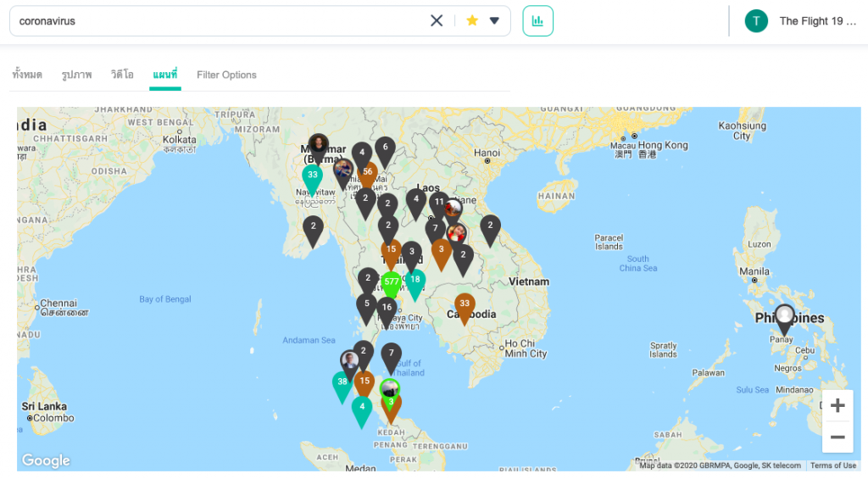Click the Bay of Bengal label
This screenshot has width=868, height=479.
[x=165, y=299]
